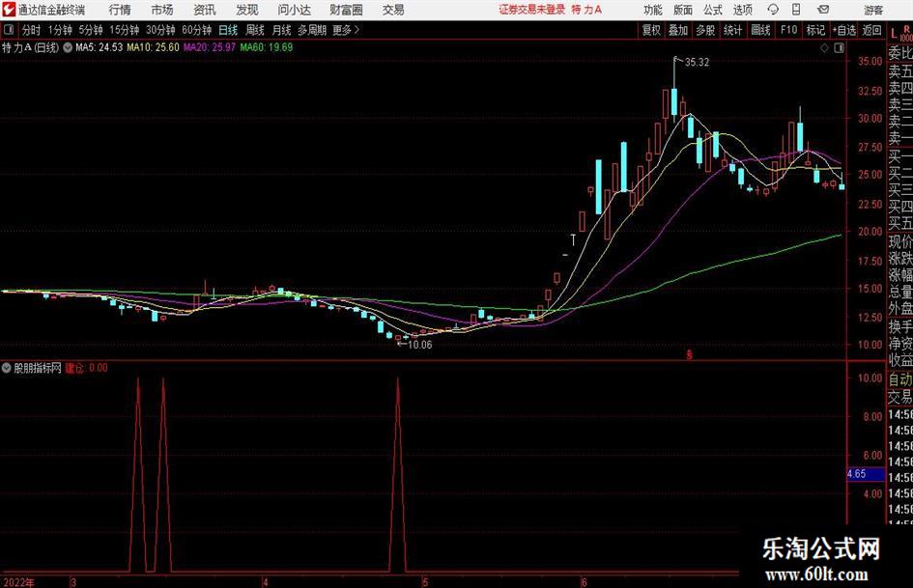Click the 自动 label in right panel
913x588 pixels.
[x=900, y=379]
